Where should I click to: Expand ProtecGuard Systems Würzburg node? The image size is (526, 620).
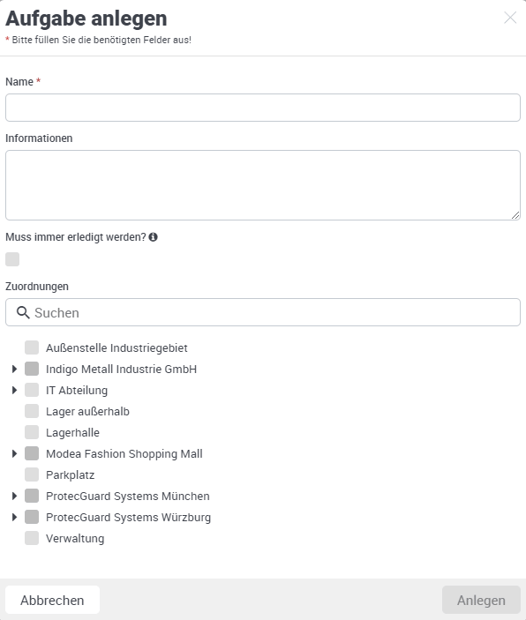point(15,517)
